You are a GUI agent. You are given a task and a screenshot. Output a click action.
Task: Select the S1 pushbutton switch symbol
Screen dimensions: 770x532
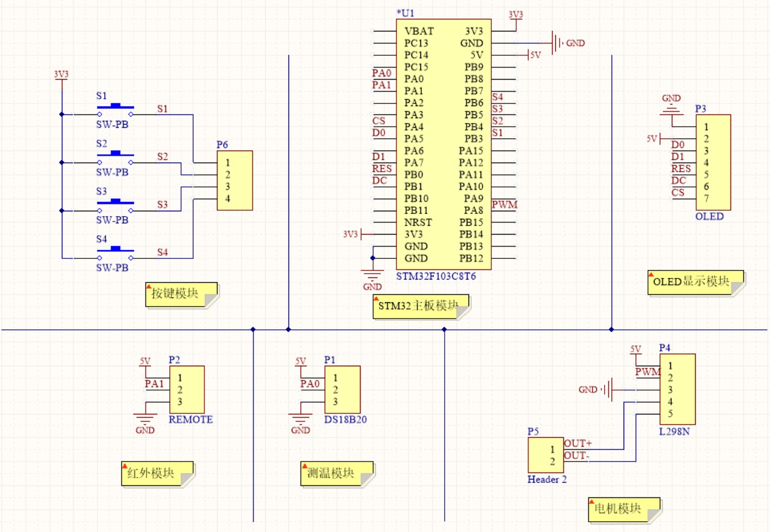pyautogui.click(x=115, y=110)
